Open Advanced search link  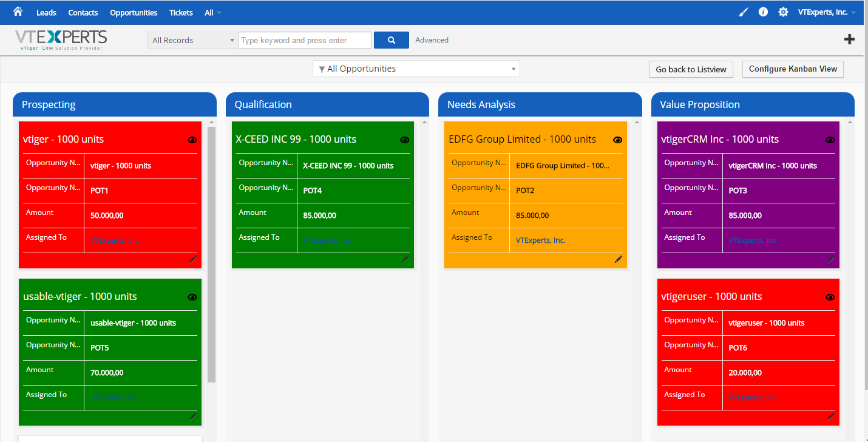point(432,40)
